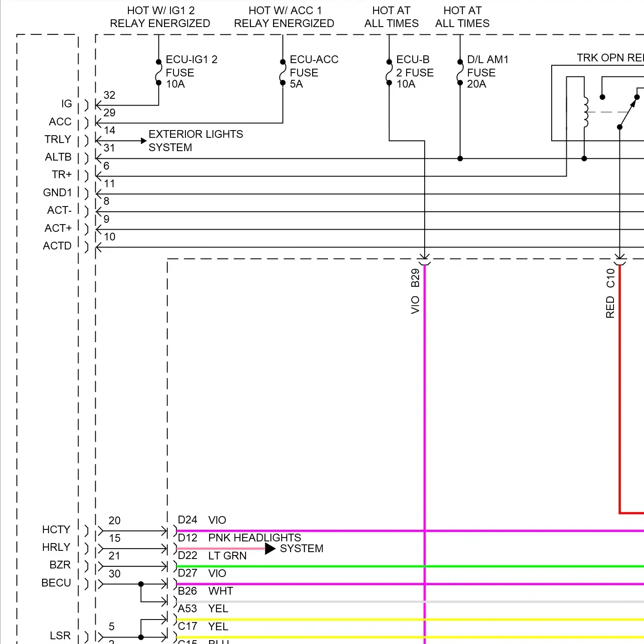The width and height of the screenshot is (644, 644).
Task: Click the 'D27 VIO' connector label
Action: (202, 573)
